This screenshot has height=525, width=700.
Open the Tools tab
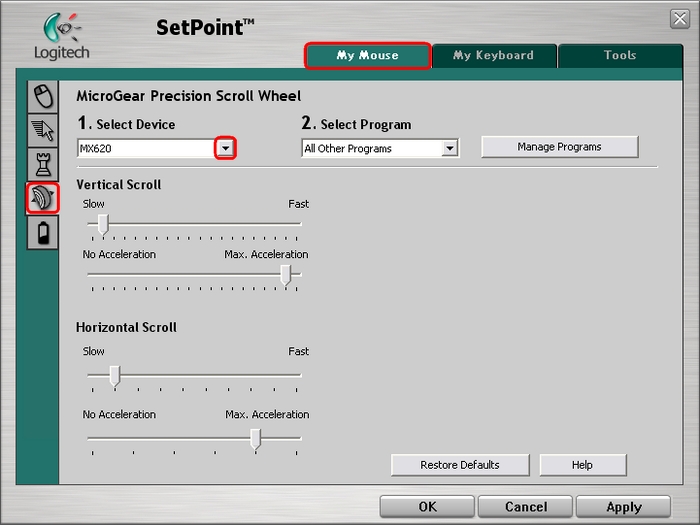click(620, 55)
